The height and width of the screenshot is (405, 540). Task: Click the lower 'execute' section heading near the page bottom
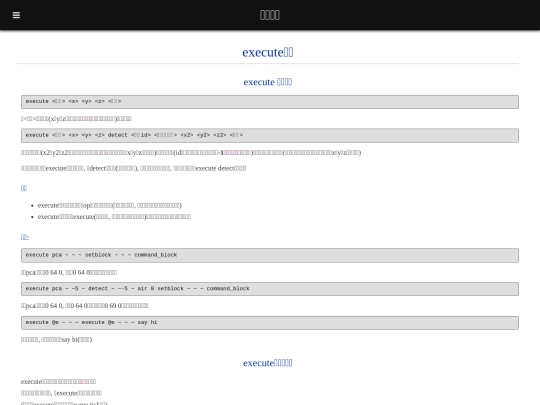coord(268,363)
